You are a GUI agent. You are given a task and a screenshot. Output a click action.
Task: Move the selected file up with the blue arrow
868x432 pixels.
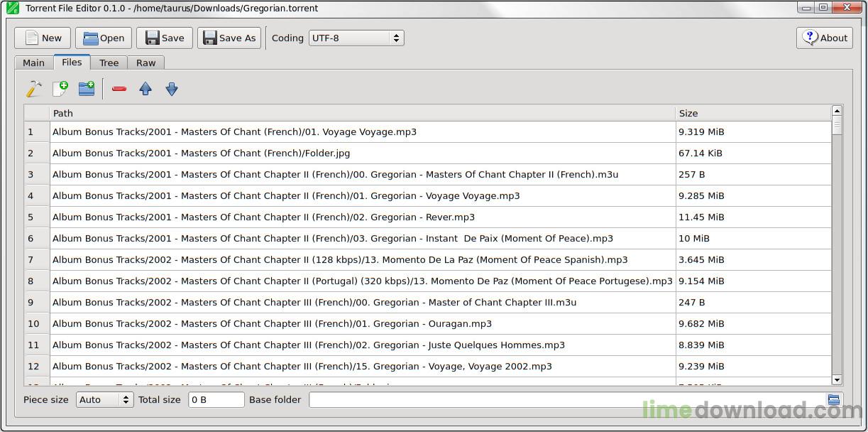click(145, 88)
